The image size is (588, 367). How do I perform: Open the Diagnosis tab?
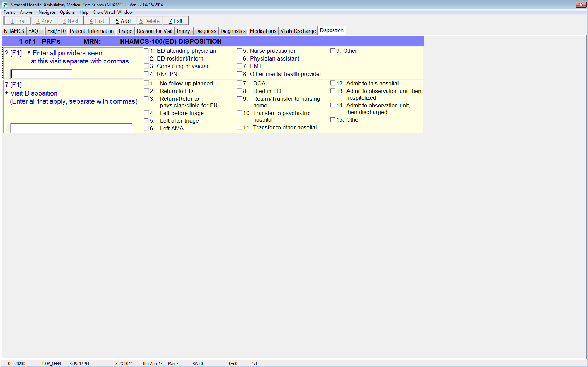(x=206, y=31)
